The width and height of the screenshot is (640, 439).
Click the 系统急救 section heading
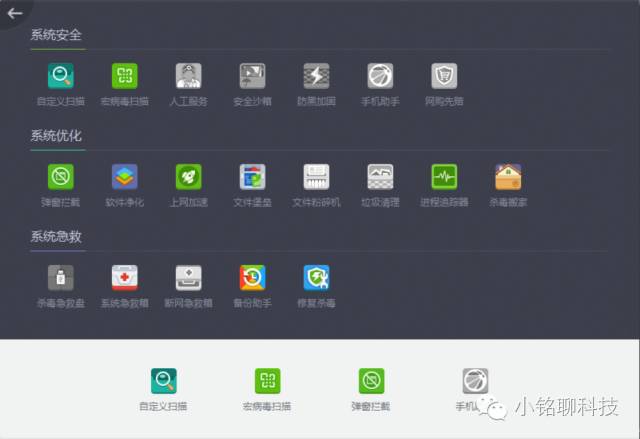56,237
